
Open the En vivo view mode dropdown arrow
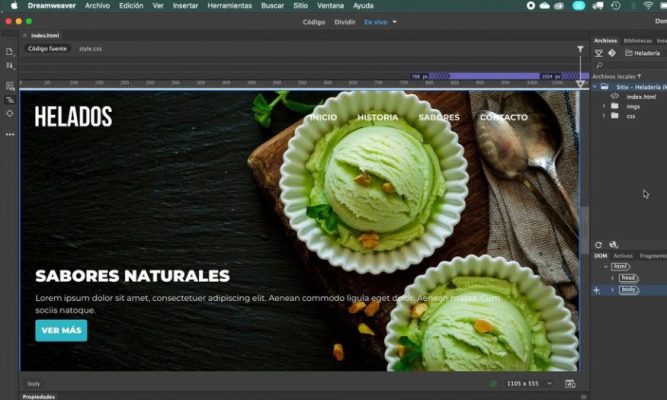coord(394,21)
